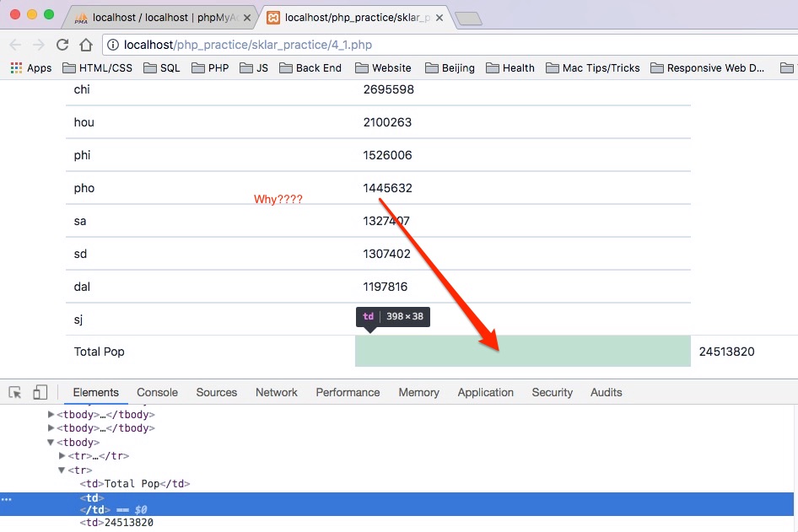Collapse the expanded tr node
This screenshot has height=532, width=798.
[62, 470]
